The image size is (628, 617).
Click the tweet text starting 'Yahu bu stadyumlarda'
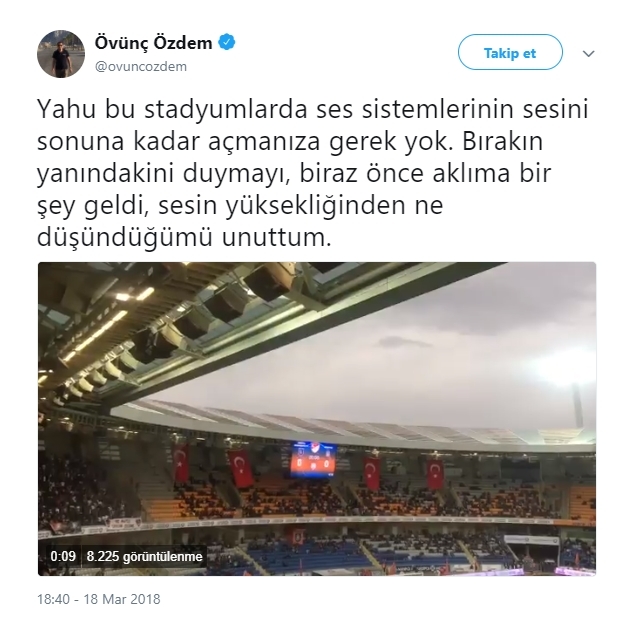(x=312, y=173)
